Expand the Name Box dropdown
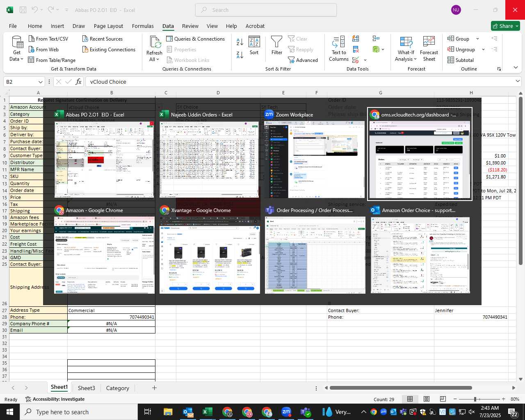Image resolution: width=525 pixels, height=420 pixels. click(x=40, y=82)
